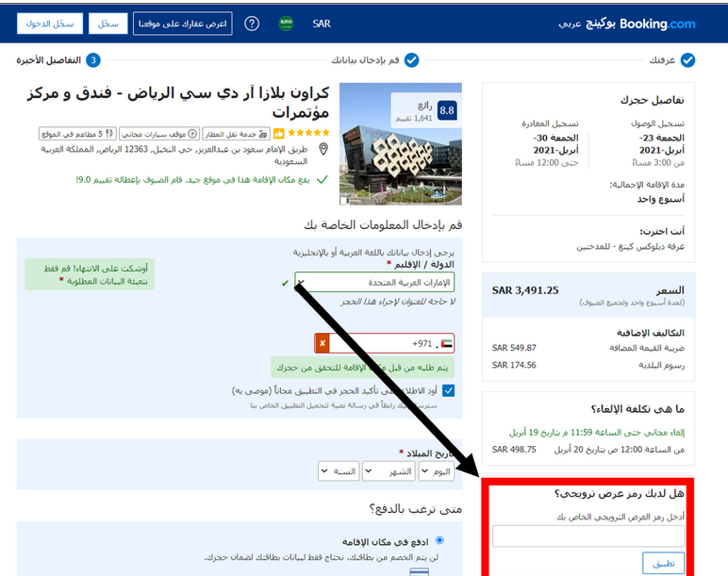Click the hotel title 'كراون بلازا آر دي سي الرياض'
728x576 pixels.
tap(178, 103)
